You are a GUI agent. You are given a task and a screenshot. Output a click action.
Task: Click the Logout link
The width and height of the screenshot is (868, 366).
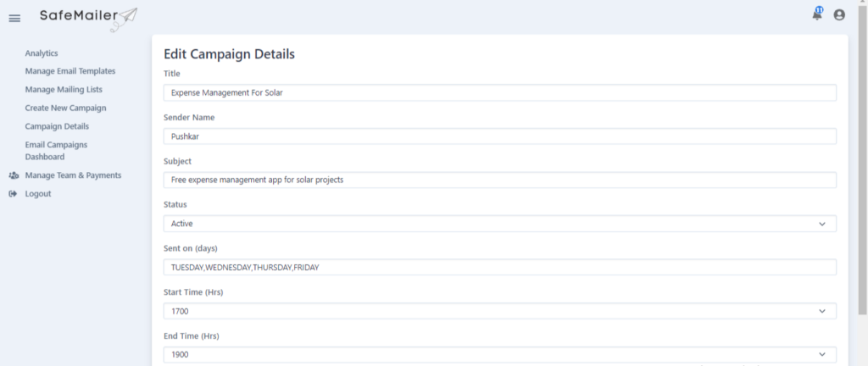(x=38, y=193)
